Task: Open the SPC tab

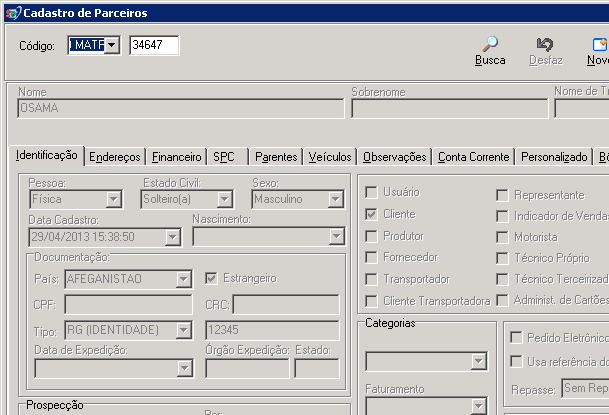Action: tap(227, 157)
